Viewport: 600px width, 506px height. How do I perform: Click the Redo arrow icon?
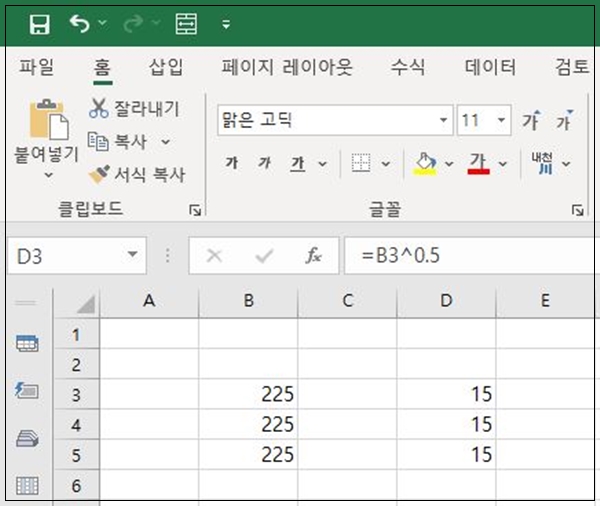tap(133, 24)
